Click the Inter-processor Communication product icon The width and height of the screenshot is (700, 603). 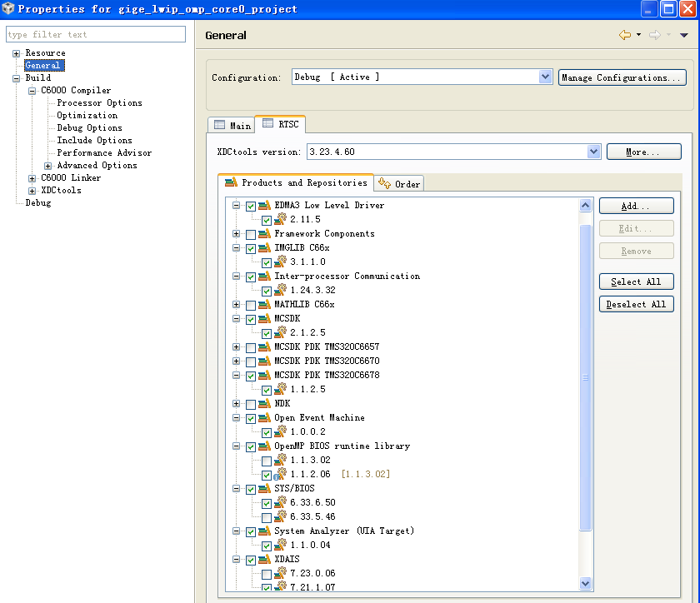click(265, 277)
